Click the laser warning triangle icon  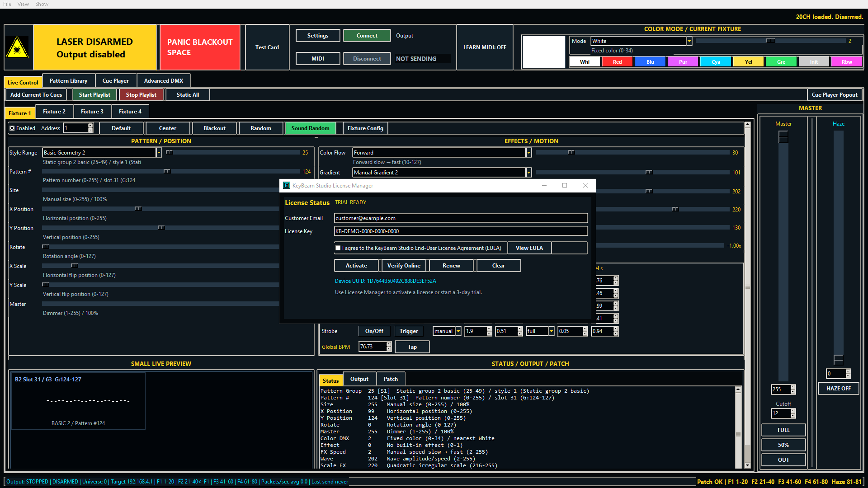tap(17, 47)
